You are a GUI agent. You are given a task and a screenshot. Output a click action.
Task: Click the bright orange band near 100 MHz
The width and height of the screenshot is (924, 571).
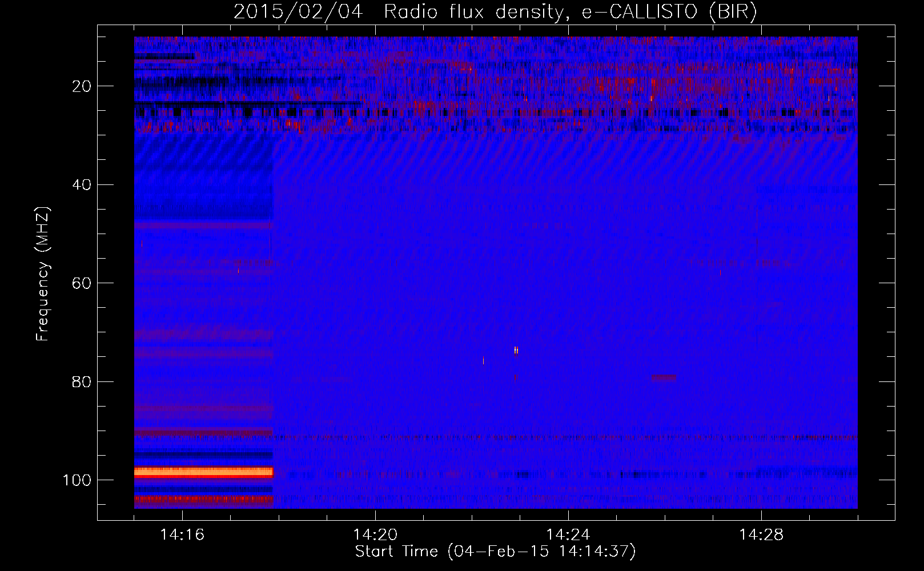[x=204, y=472]
